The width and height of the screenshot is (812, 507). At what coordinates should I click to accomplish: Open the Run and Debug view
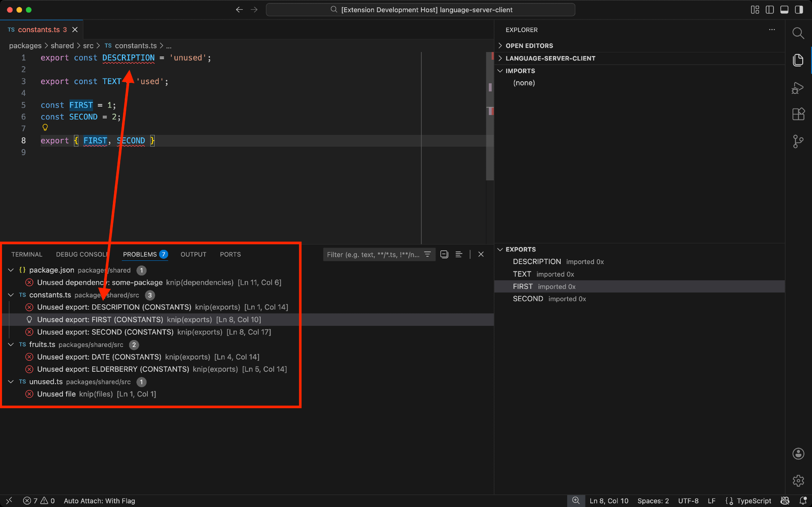798,88
